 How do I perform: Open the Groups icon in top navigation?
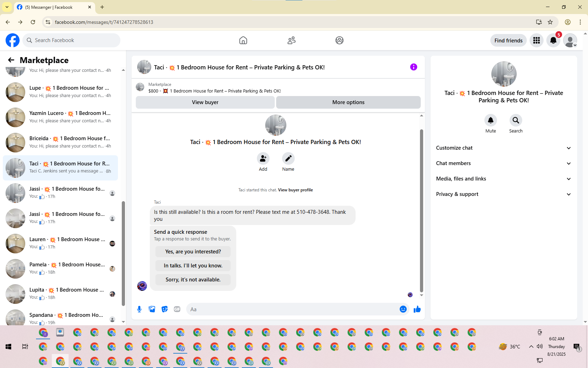pos(339,40)
